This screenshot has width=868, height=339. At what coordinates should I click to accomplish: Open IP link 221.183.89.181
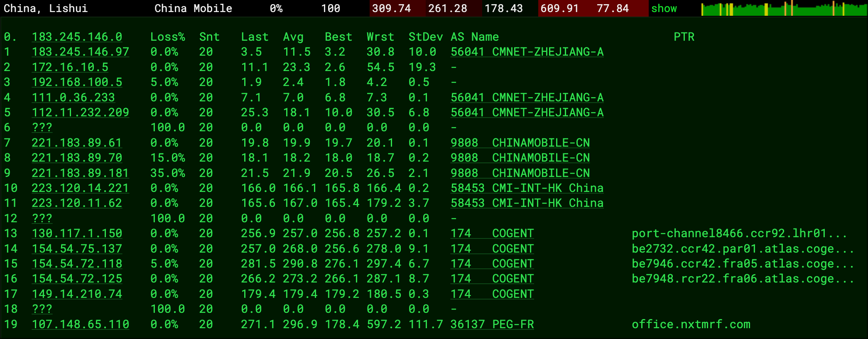tap(80, 173)
